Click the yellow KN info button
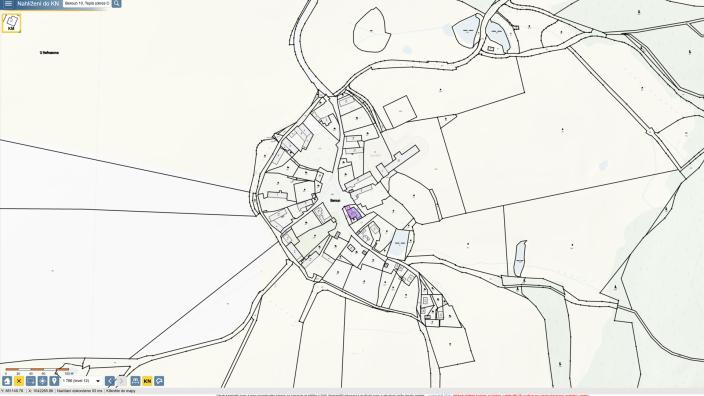This screenshot has height=396, width=704. (147, 381)
